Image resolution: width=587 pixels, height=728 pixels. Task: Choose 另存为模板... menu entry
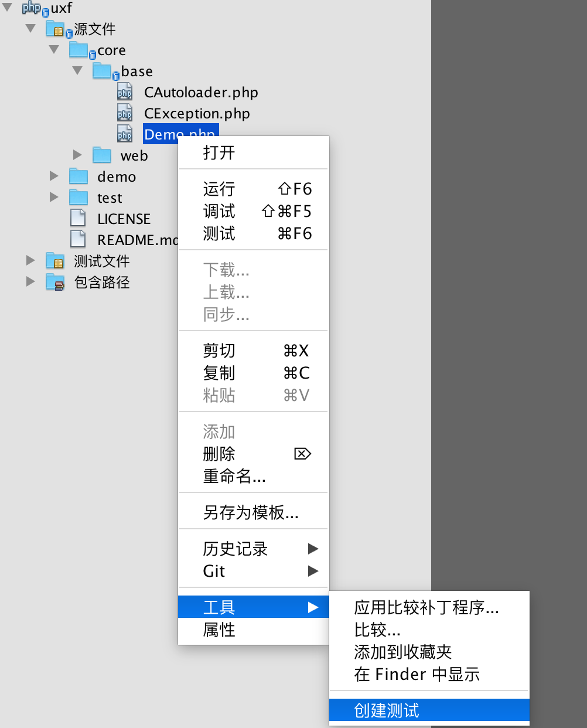(254, 512)
